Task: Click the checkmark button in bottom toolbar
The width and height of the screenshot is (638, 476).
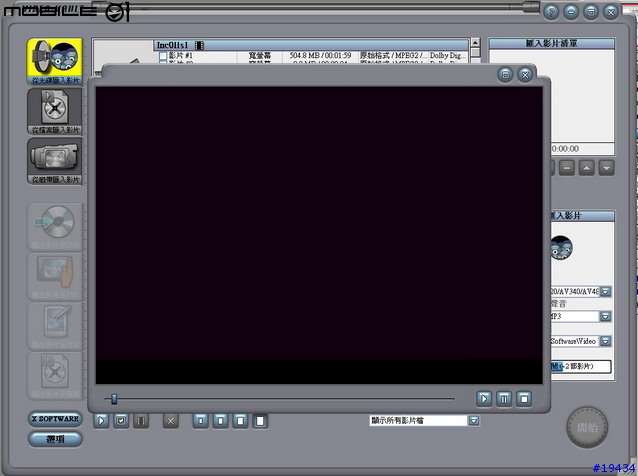Action: click(x=121, y=421)
